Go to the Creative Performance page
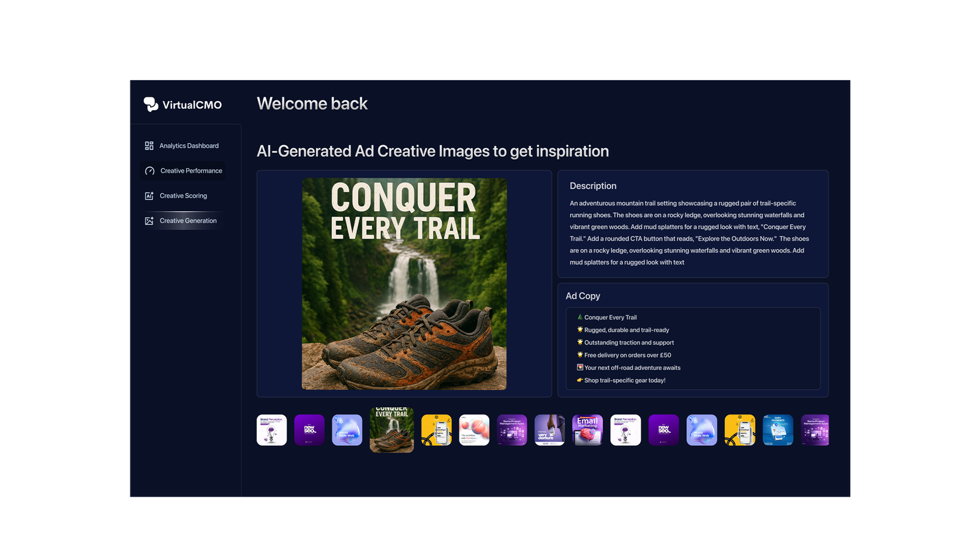Viewport: 980px width, 551px height. pyautogui.click(x=191, y=171)
